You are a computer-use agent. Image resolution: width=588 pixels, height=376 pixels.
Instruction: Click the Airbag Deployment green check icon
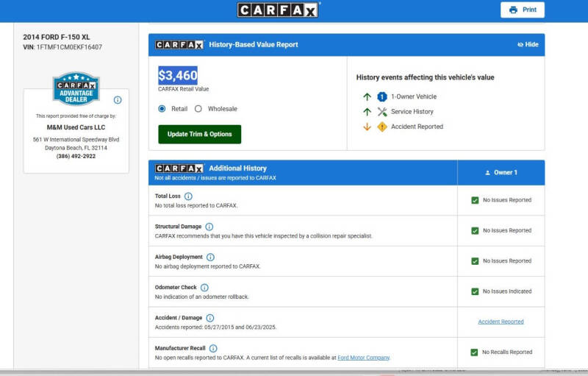click(x=475, y=261)
